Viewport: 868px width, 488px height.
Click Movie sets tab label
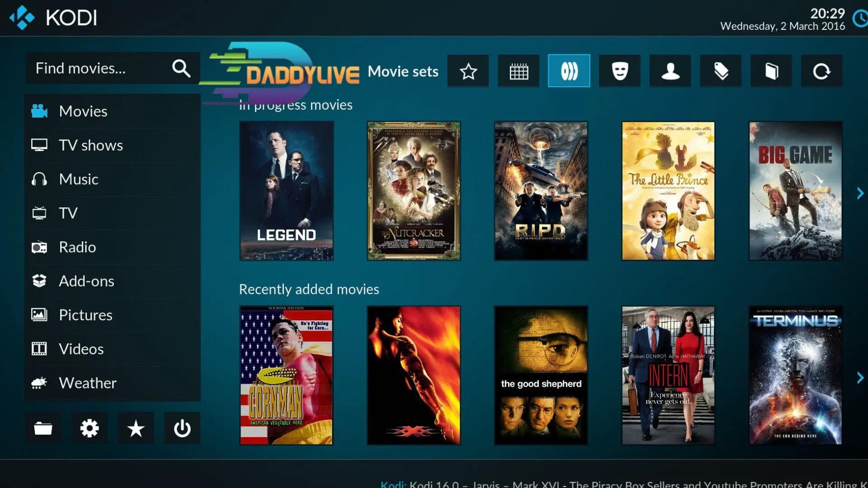click(403, 70)
